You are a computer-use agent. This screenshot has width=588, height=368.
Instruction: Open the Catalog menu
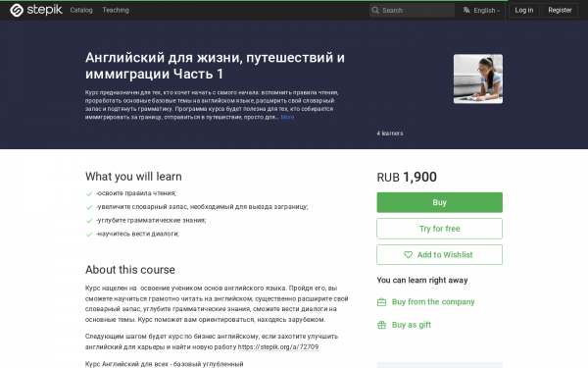pyautogui.click(x=81, y=10)
